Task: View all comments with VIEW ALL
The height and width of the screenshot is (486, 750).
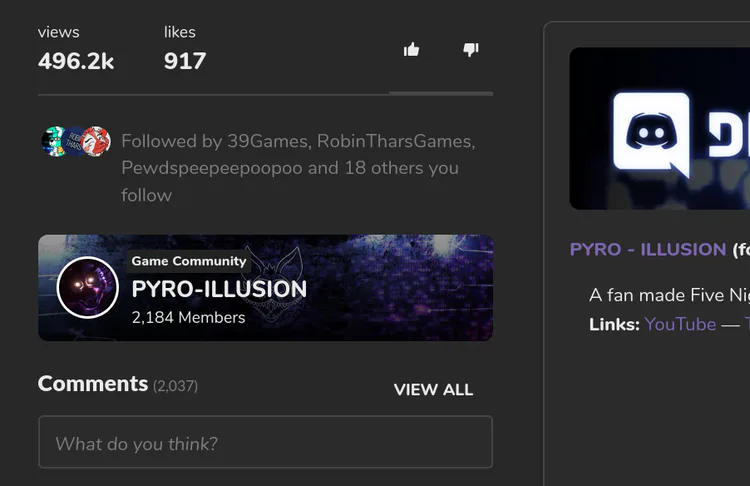Action: coord(433,390)
